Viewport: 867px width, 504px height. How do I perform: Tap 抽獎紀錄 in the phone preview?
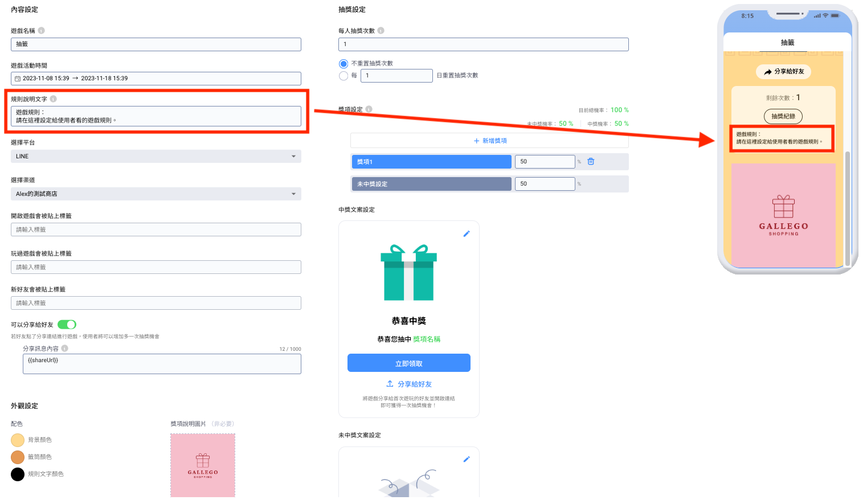click(783, 116)
